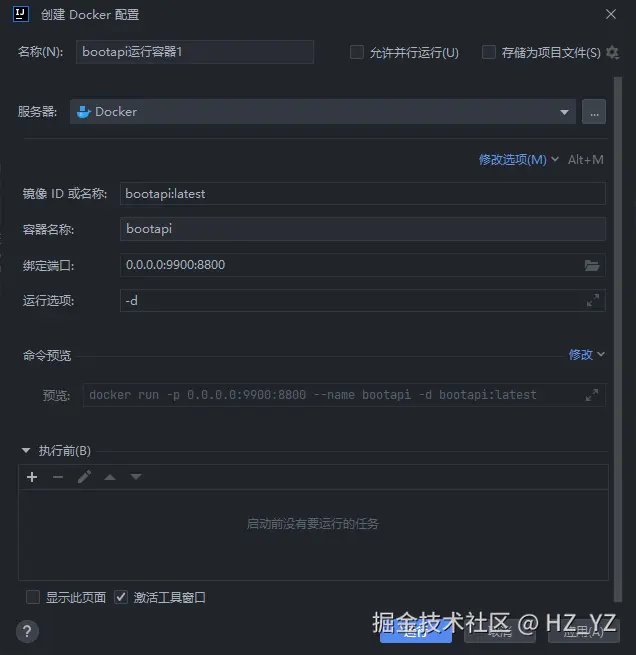Click the dialog vertical scrollbar

618,339
